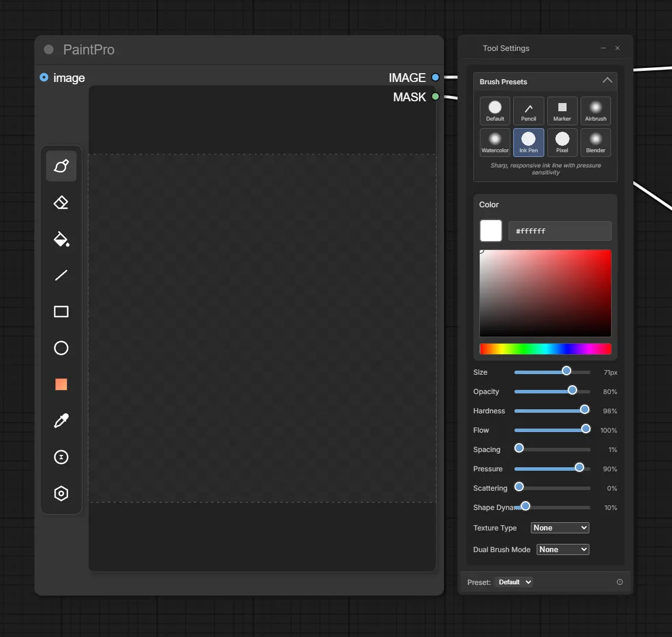Open the Preset dropdown showing Default
This screenshot has height=637, width=672.
coord(514,582)
